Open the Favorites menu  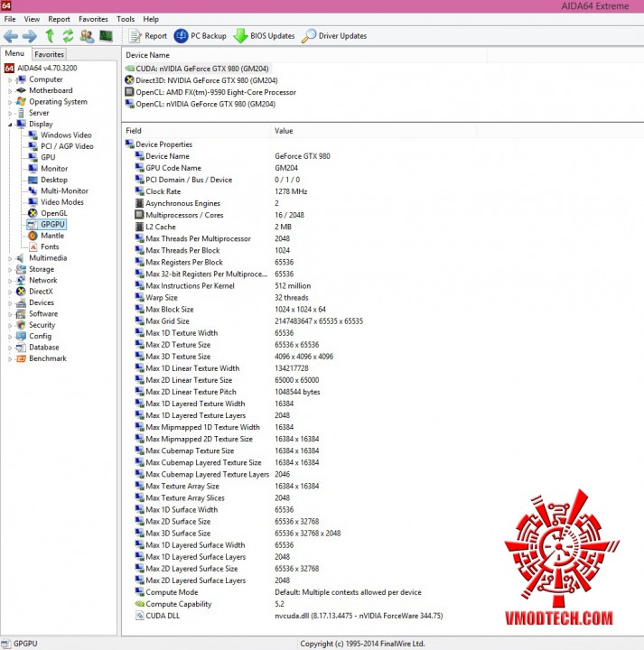pos(93,19)
